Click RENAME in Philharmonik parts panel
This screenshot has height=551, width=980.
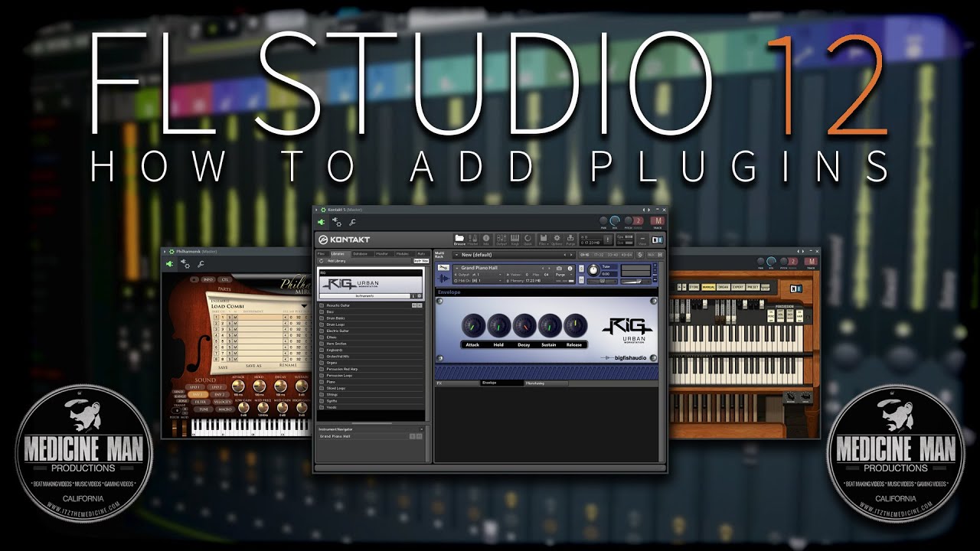(288, 365)
